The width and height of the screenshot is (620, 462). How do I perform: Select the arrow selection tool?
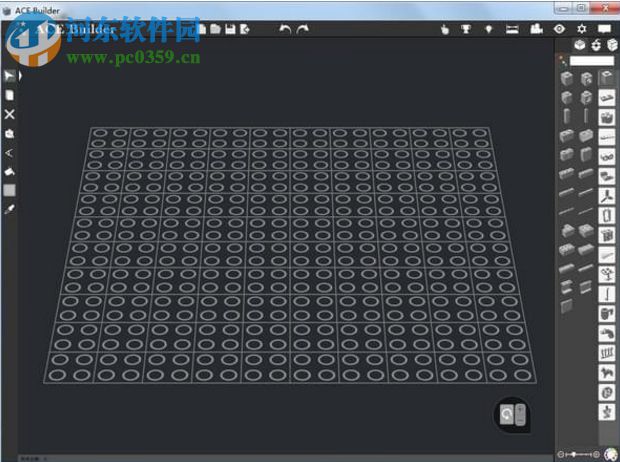pos(9,76)
